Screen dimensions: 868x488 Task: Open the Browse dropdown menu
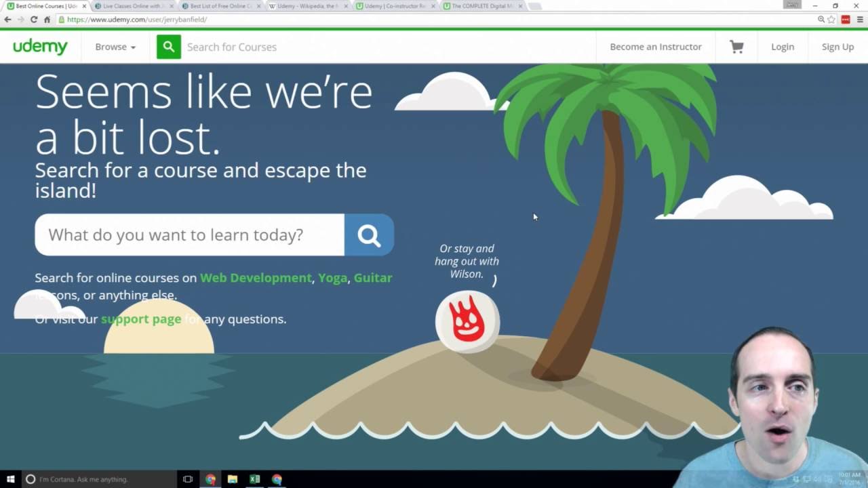coord(115,47)
